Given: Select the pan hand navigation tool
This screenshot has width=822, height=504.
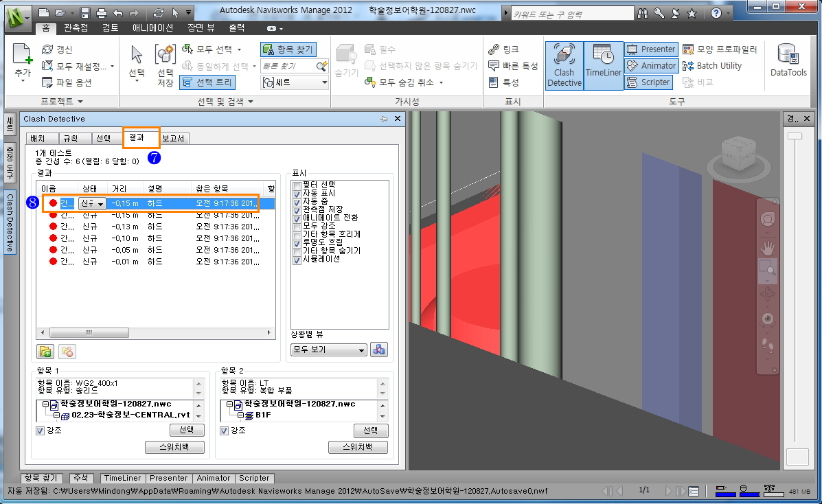Looking at the screenshot, I should click(767, 247).
